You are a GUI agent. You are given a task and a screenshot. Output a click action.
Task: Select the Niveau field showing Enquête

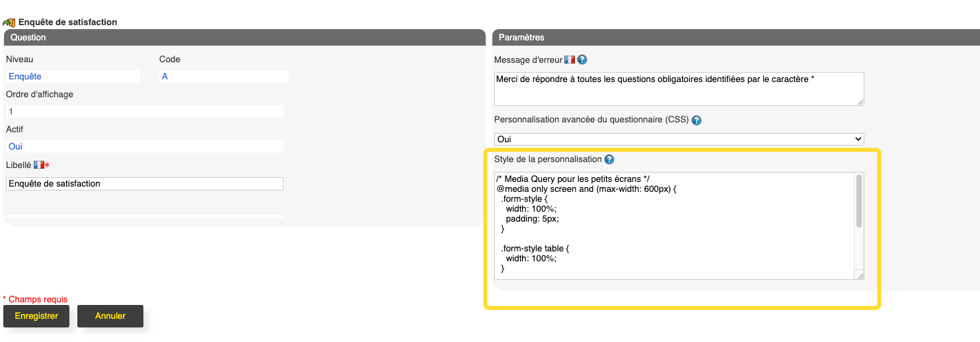click(73, 77)
